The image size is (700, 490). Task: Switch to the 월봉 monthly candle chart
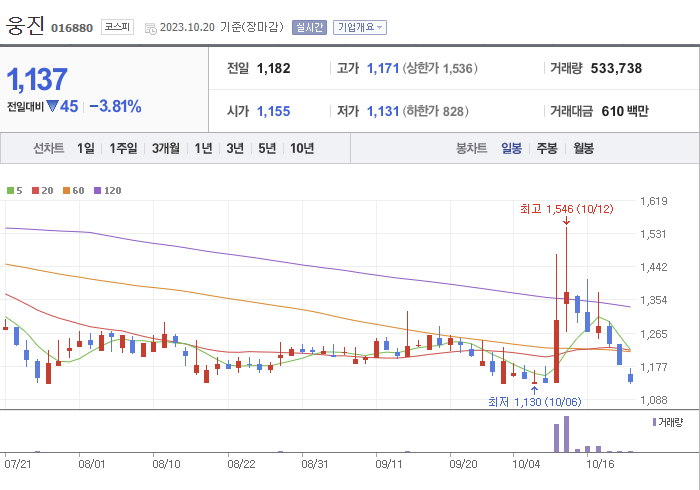coord(583,148)
